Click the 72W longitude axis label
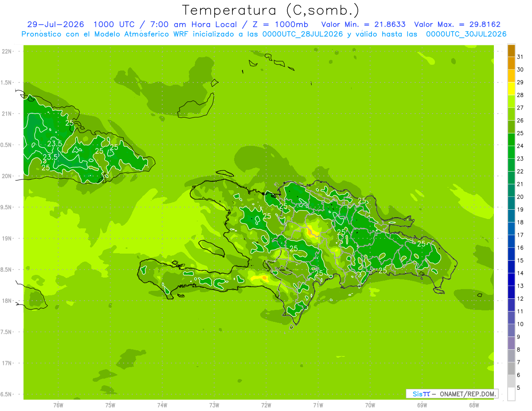This screenshot has height=411, width=532. click(x=266, y=405)
